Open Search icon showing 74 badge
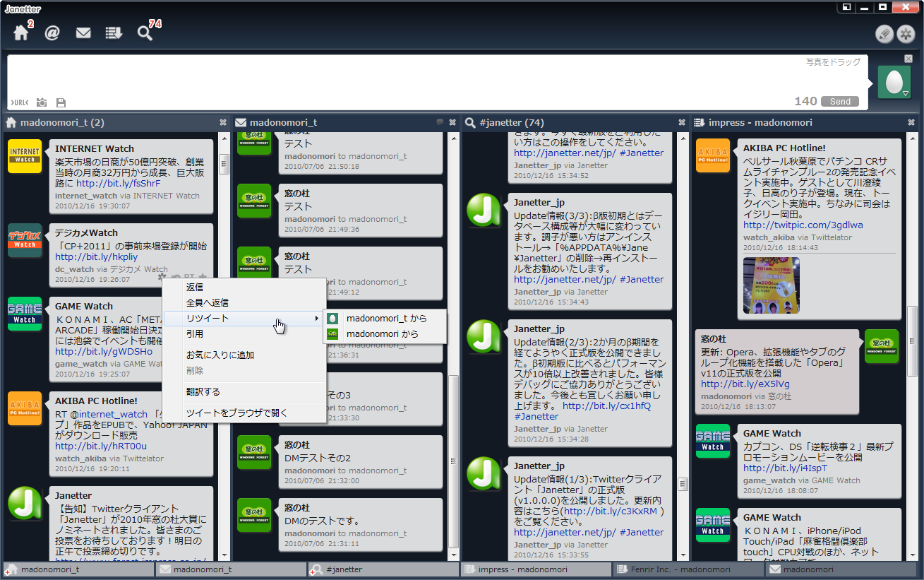This screenshot has width=924, height=580. click(143, 32)
